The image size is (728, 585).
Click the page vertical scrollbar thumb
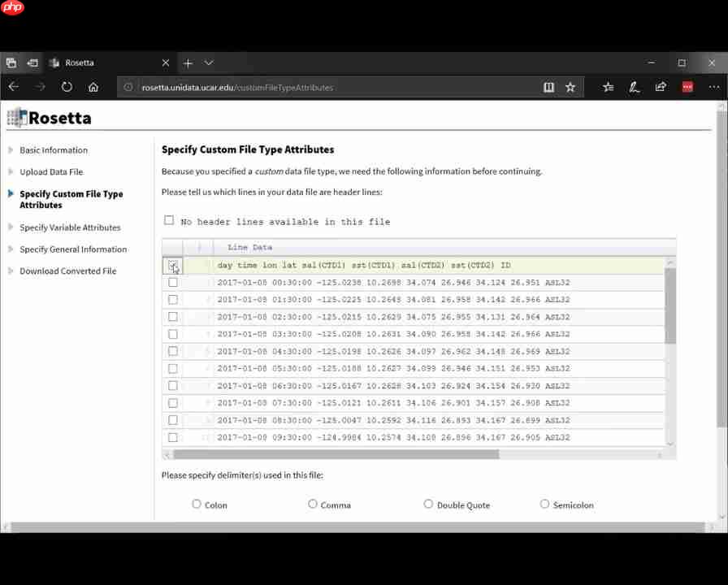pyautogui.click(x=721, y=269)
